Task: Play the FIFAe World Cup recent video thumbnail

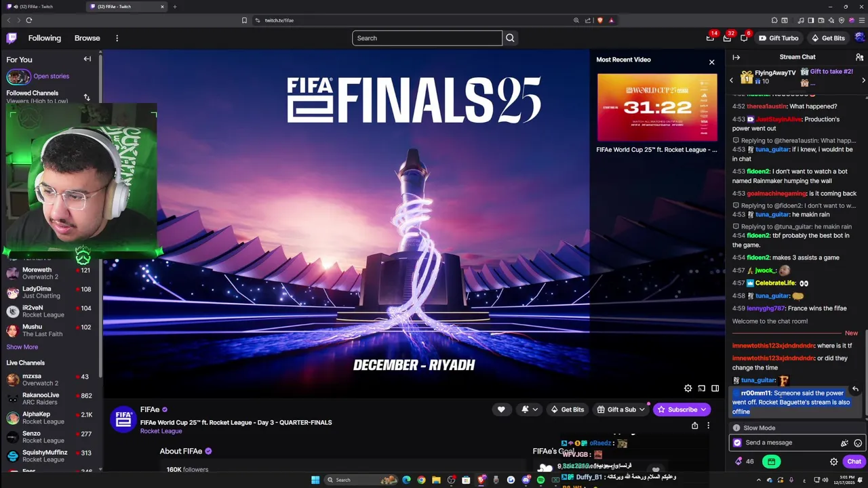Action: click(x=656, y=107)
